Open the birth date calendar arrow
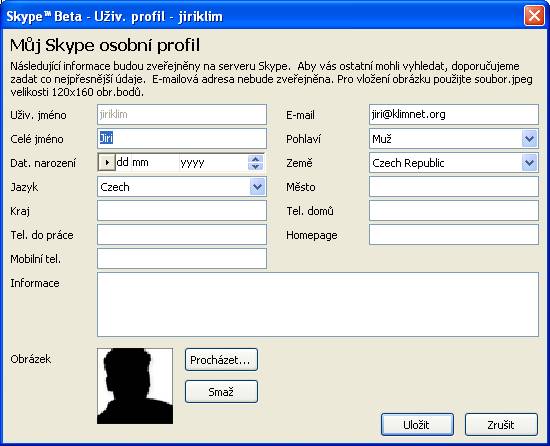Image resolution: width=550 pixels, height=446 pixels. [107, 162]
